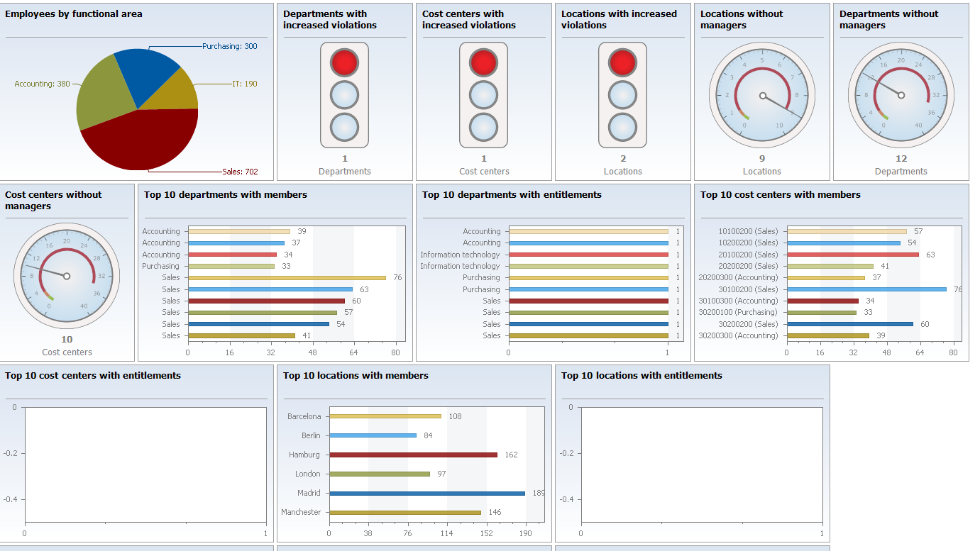
Task: Select the Cost centers without managers gauge dial
Action: click(67, 276)
